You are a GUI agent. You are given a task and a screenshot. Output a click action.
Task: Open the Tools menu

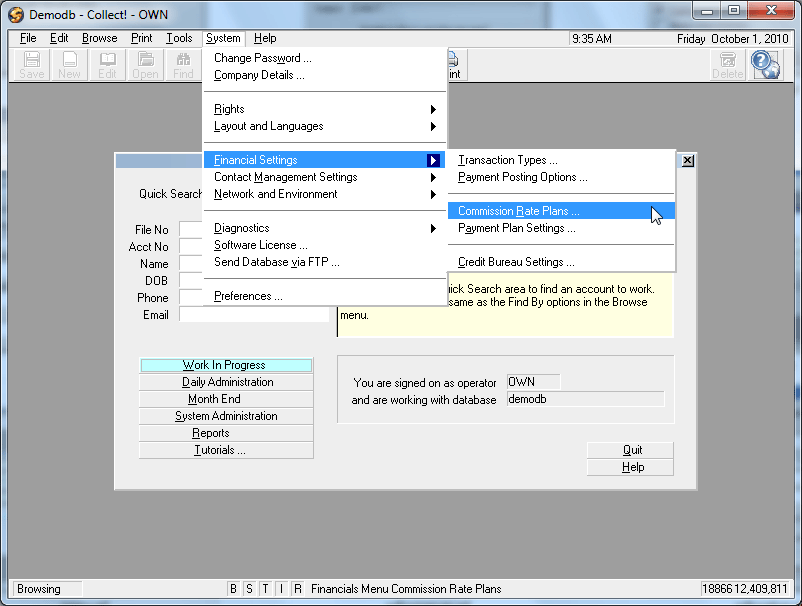tap(179, 38)
